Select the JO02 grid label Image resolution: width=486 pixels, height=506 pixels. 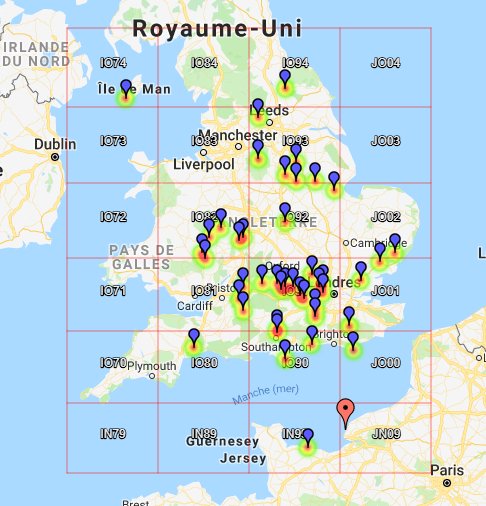[386, 217]
